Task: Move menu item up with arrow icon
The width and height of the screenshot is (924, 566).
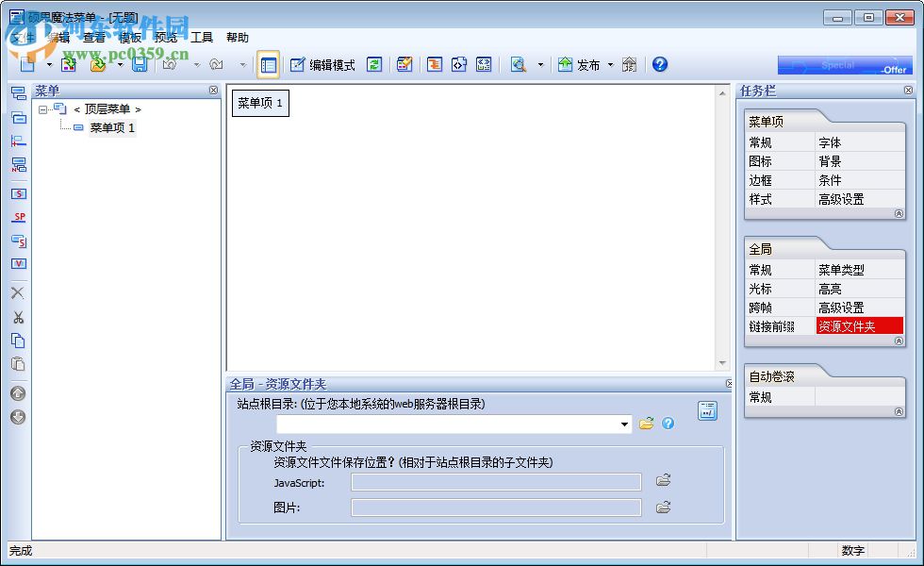Action: (17, 393)
